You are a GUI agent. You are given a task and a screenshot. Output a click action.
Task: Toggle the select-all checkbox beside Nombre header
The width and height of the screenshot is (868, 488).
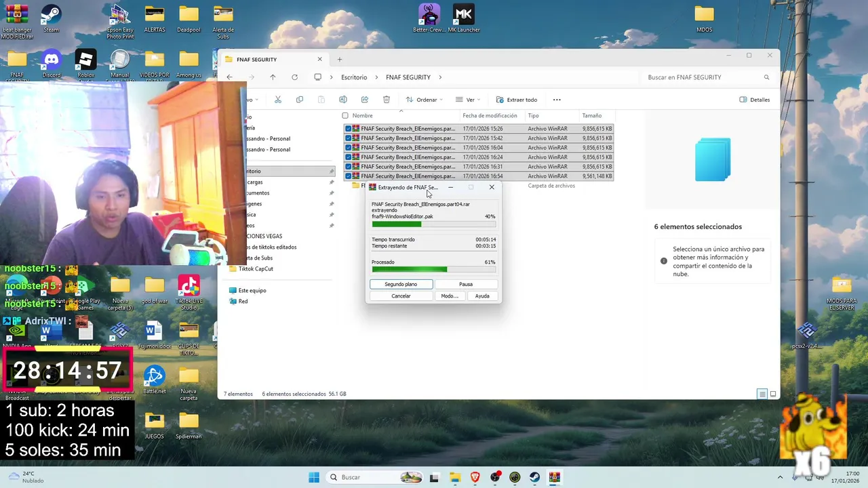345,116
